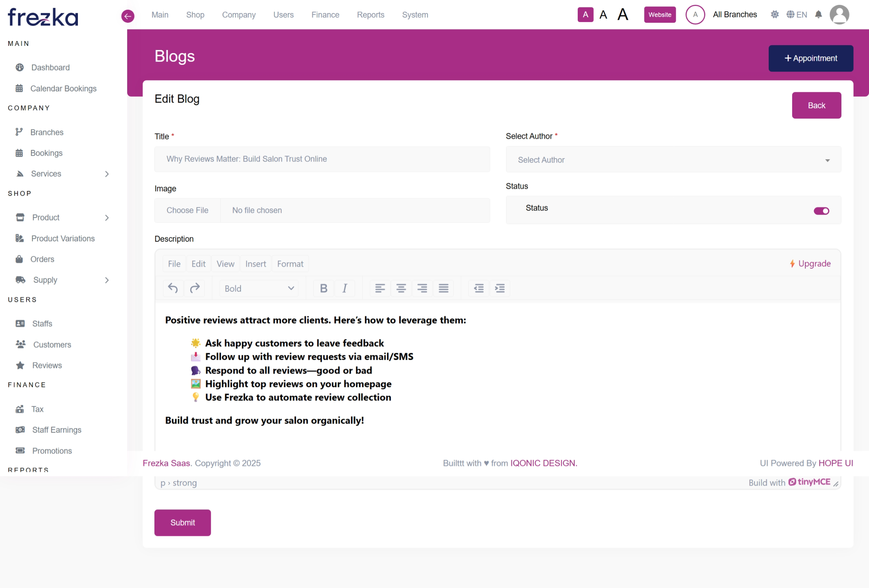The width and height of the screenshot is (869, 588).
Task: Click the Back button
Action: click(816, 106)
